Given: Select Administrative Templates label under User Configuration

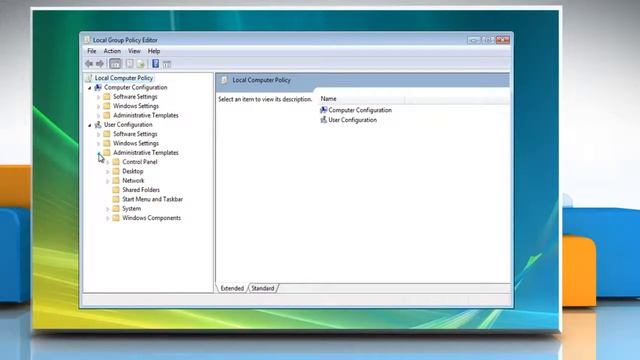Looking at the screenshot, I should 146,153.
